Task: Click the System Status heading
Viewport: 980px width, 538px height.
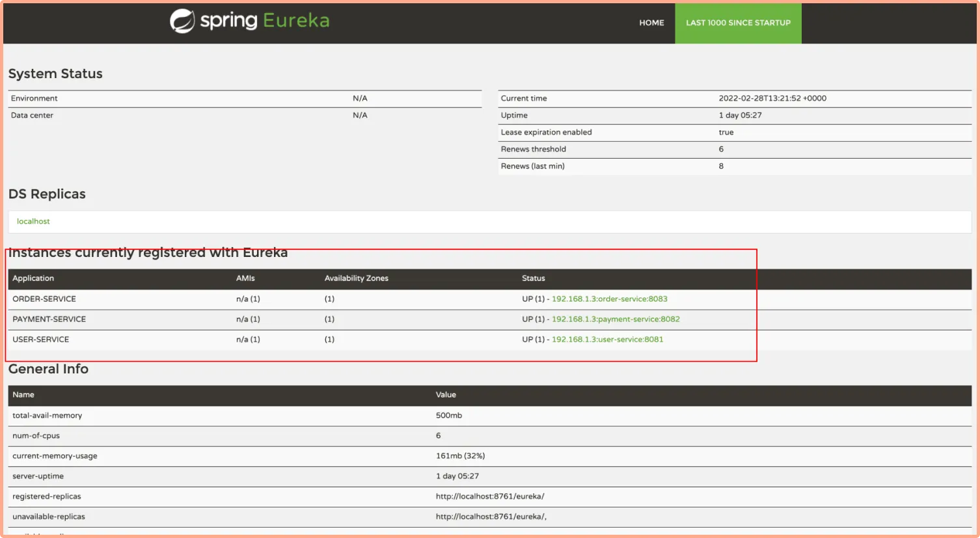Action: tap(55, 74)
